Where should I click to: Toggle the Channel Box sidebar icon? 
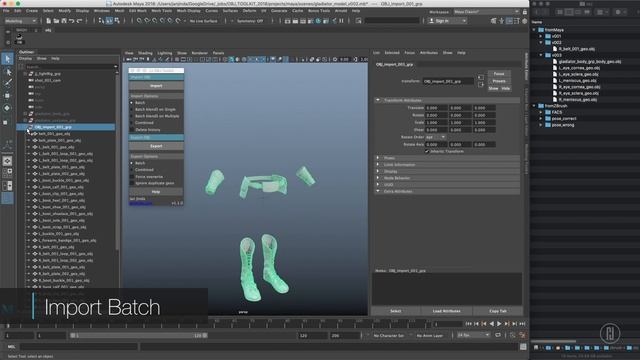[x=524, y=21]
